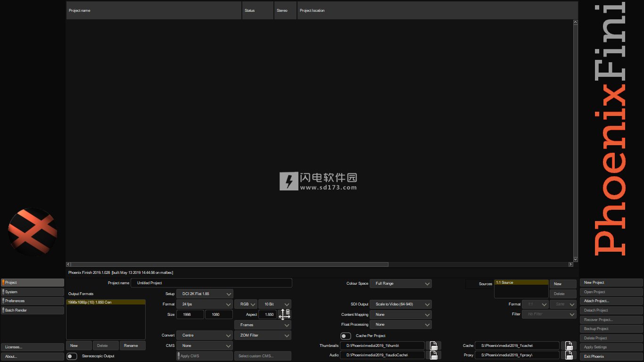
Task: Switch to the Preferences tab
Action: 33,301
